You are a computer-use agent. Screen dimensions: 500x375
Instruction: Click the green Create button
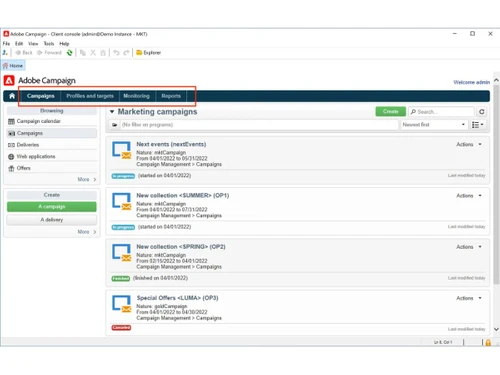click(391, 111)
